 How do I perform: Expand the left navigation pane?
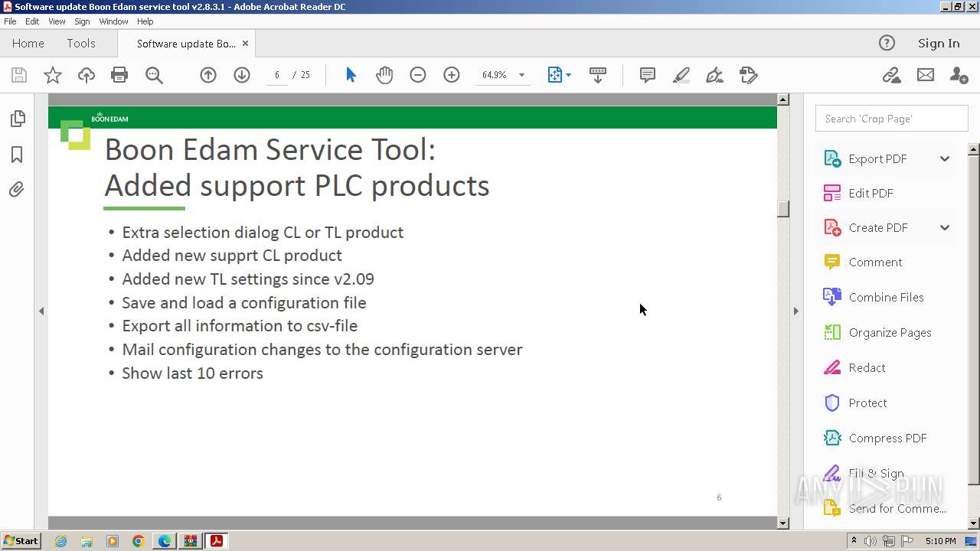click(41, 311)
